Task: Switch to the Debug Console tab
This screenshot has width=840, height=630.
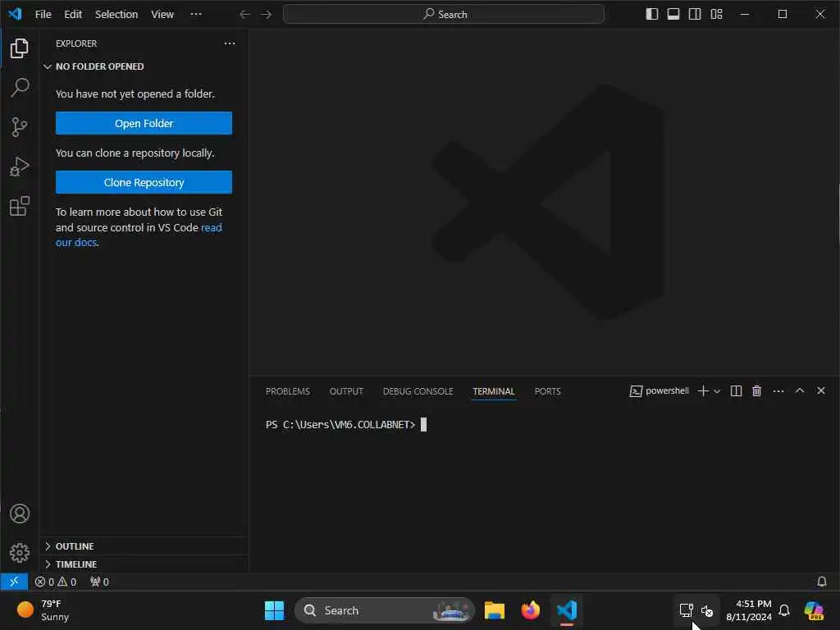Action: point(418,391)
